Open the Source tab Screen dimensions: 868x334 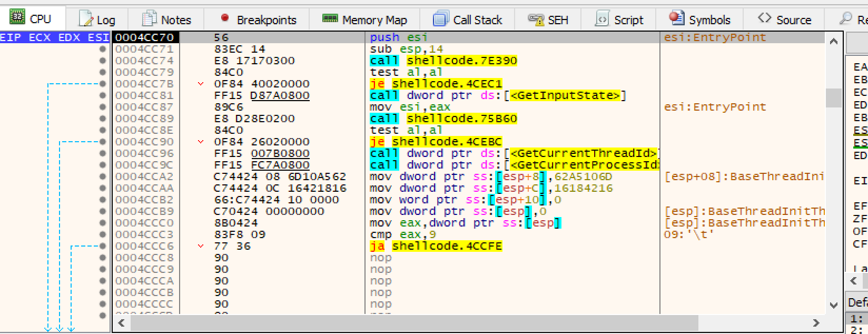pos(785,20)
